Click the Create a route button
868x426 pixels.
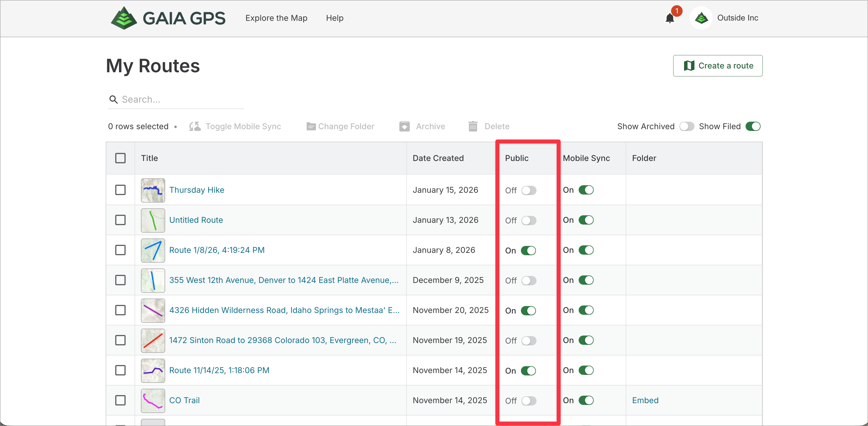[x=718, y=66]
